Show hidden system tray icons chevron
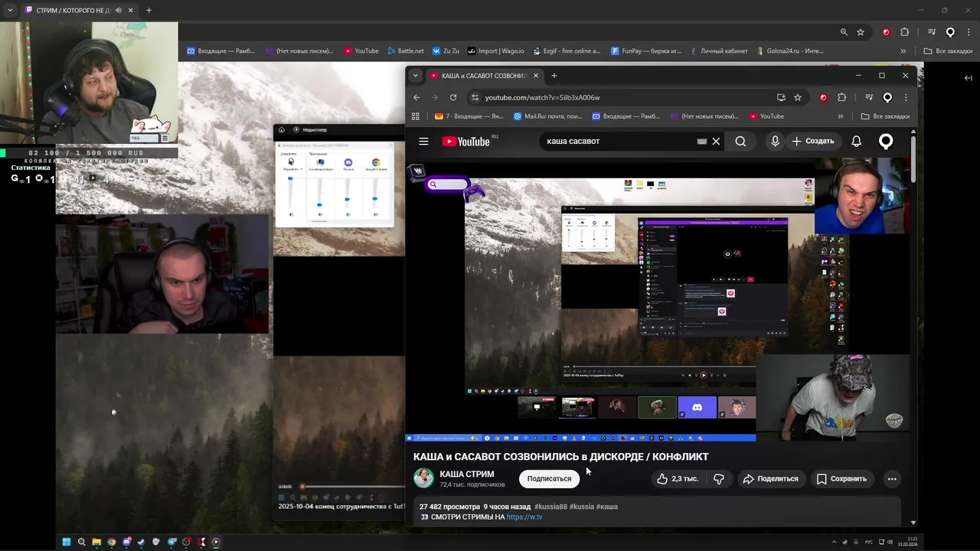The image size is (980, 551). pos(834,542)
